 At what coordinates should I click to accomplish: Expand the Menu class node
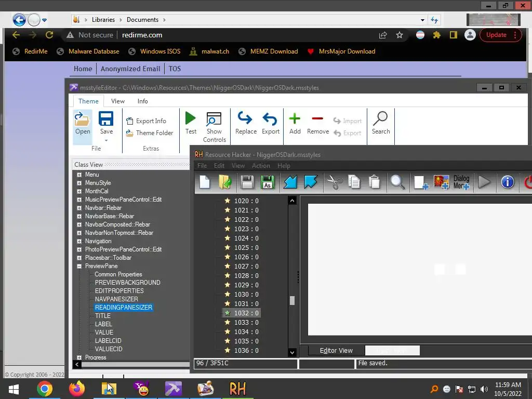pos(79,175)
